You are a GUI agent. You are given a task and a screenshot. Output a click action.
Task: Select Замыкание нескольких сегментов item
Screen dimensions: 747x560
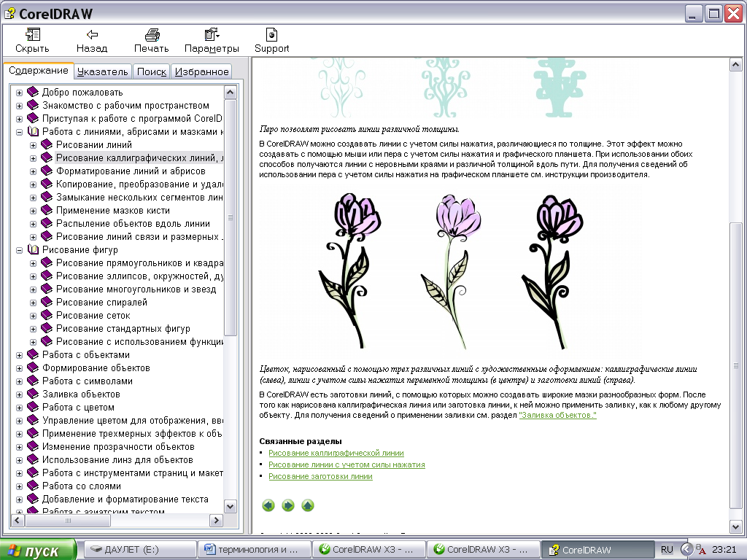139,197
